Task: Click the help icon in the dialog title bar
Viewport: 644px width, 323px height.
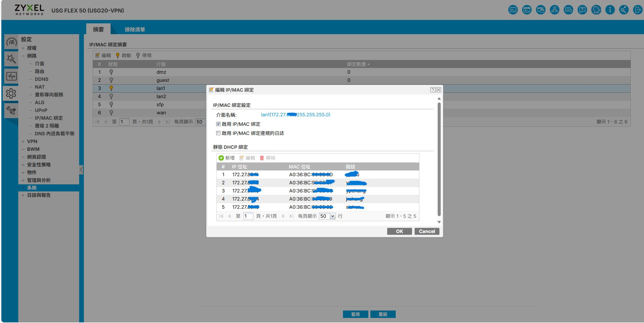Action: (433, 90)
